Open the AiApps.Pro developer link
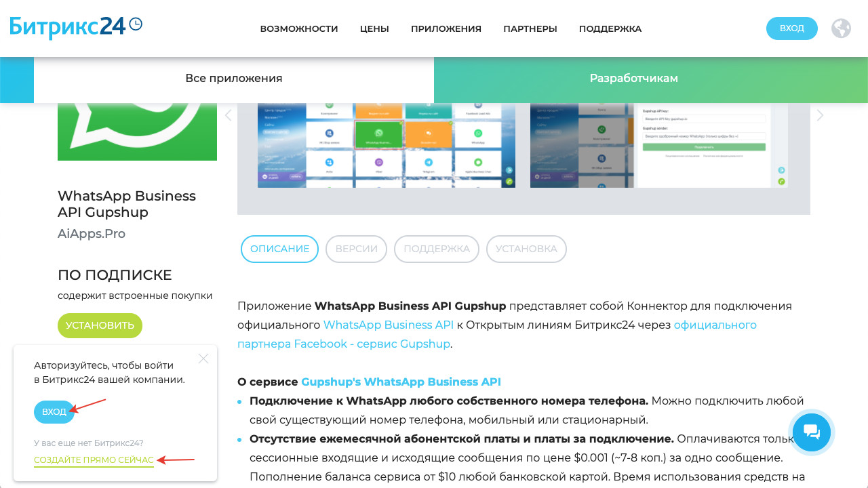The width and height of the screenshot is (868, 488). click(x=92, y=234)
